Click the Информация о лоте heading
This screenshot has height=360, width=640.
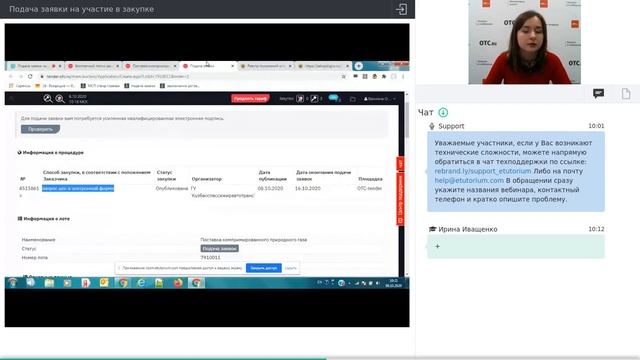coord(44,219)
